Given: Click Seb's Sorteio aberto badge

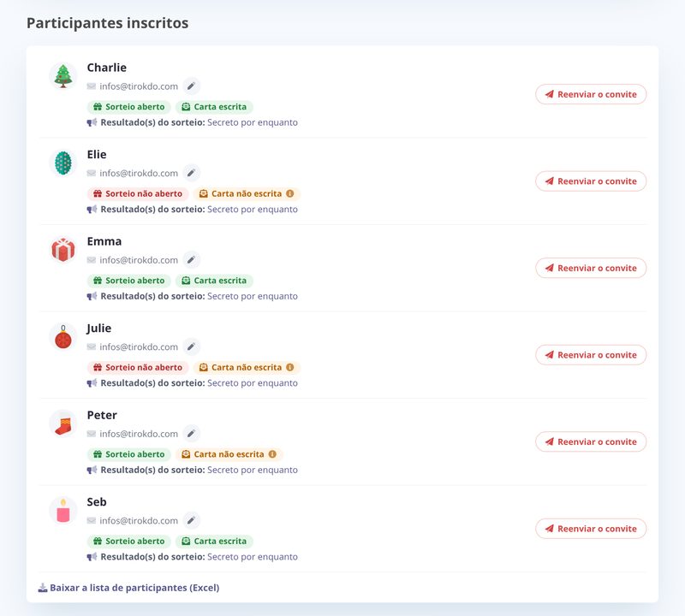Looking at the screenshot, I should (x=129, y=542).
